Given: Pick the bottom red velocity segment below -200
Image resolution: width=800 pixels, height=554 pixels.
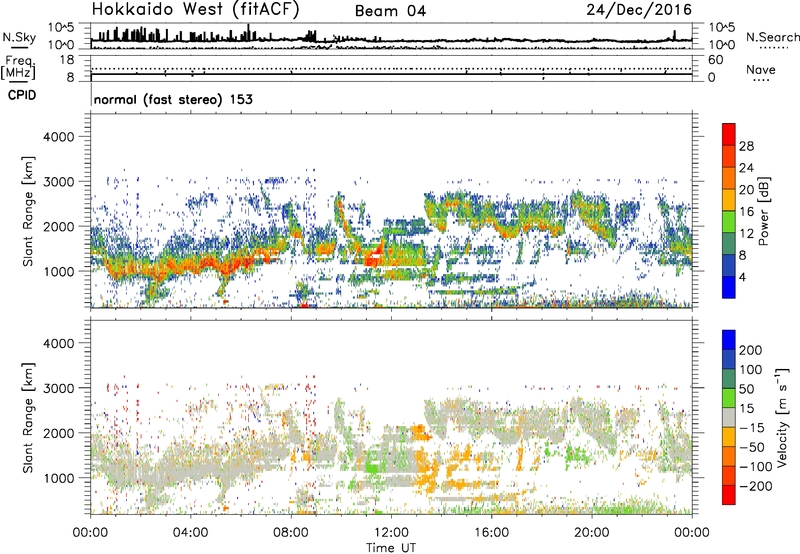Looking at the screenshot, I should coord(729,495).
